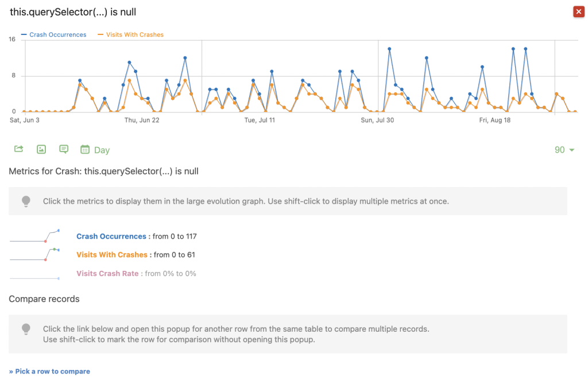Open the Day period selector
Image resolution: width=588 pixels, height=385 pixels.
point(95,150)
